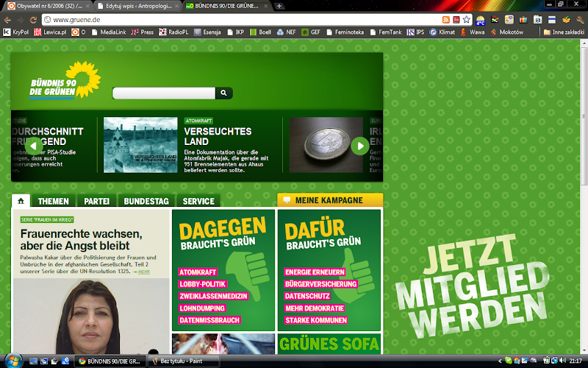Bookmark page with star icon
Image resolution: width=588 pixels, height=368 pixels.
(466, 20)
